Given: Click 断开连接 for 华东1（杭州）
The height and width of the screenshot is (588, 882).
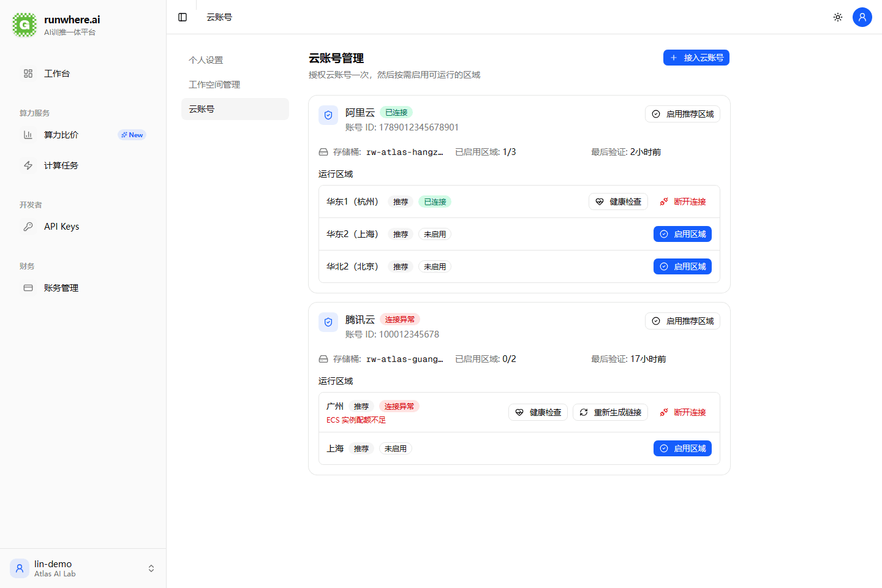Looking at the screenshot, I should click(682, 202).
